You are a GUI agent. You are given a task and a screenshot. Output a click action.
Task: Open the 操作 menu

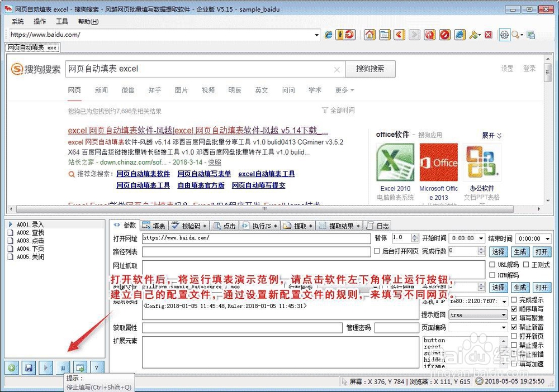tap(40, 21)
